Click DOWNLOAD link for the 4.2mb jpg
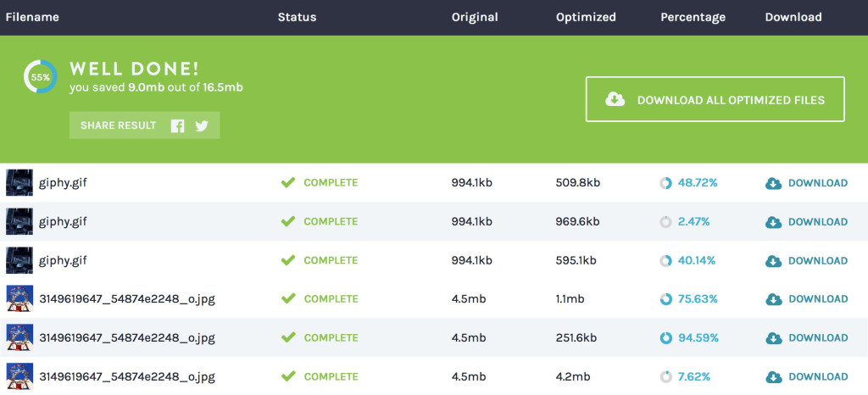Viewport: 868px width, 395px height. pyautogui.click(x=818, y=376)
